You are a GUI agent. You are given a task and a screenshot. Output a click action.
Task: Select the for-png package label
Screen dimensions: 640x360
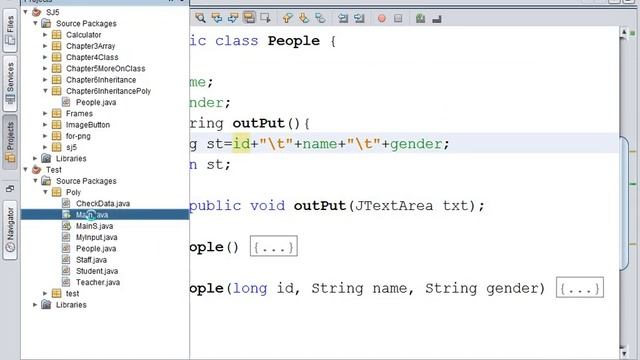tap(78, 136)
